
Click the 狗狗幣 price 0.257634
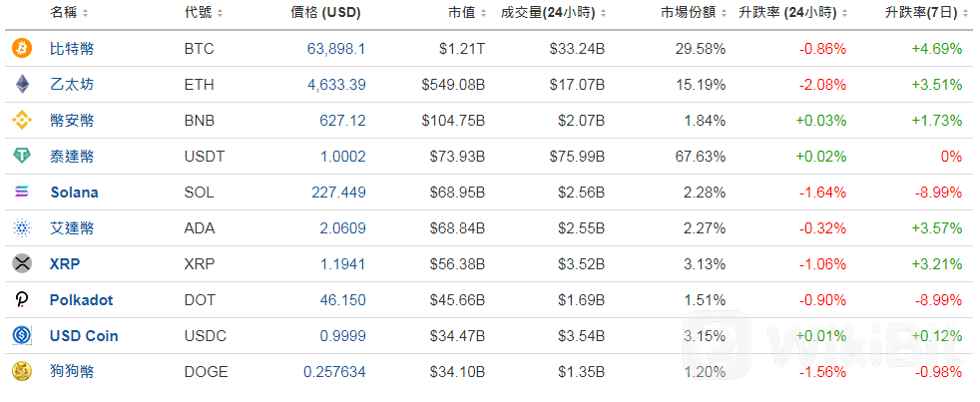[x=334, y=372]
